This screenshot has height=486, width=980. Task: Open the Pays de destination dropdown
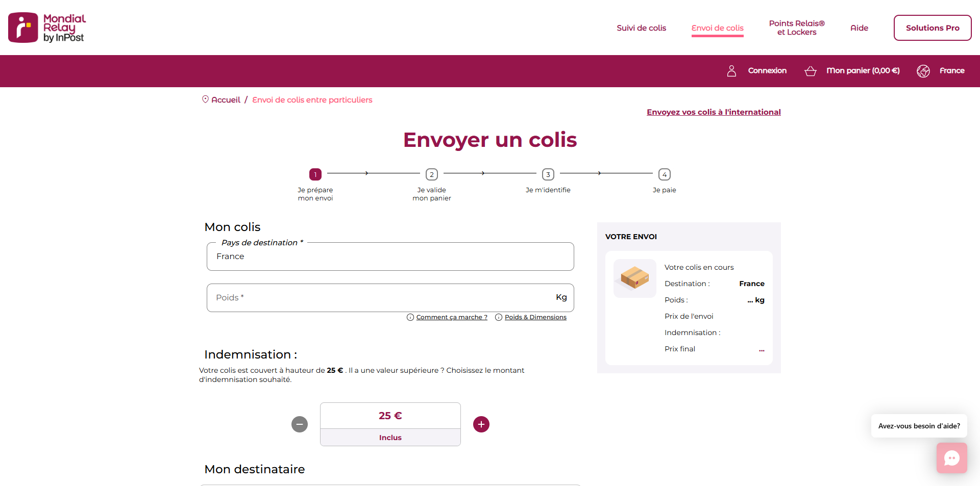390,257
